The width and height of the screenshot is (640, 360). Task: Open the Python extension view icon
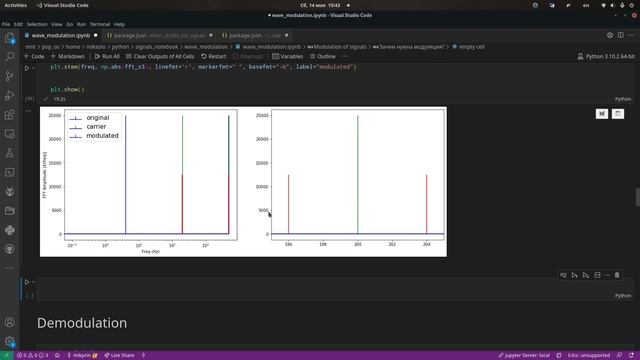9,230
